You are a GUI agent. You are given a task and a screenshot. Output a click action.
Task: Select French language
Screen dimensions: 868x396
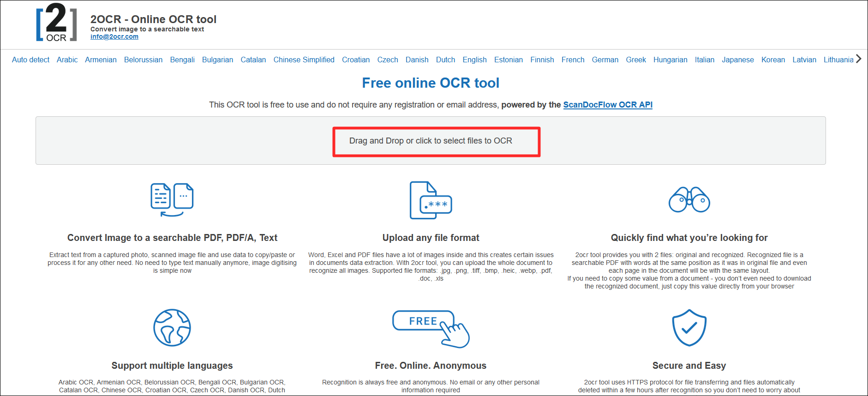(573, 60)
